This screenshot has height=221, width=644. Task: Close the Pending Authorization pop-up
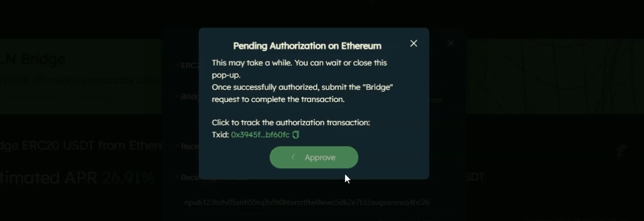(413, 44)
